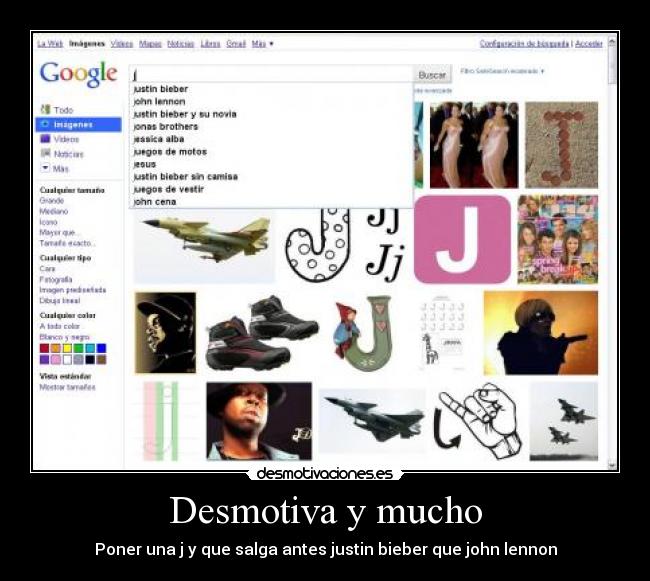The image size is (650, 581).
Task: Click the Acceder sign-in link
Action: (x=589, y=44)
